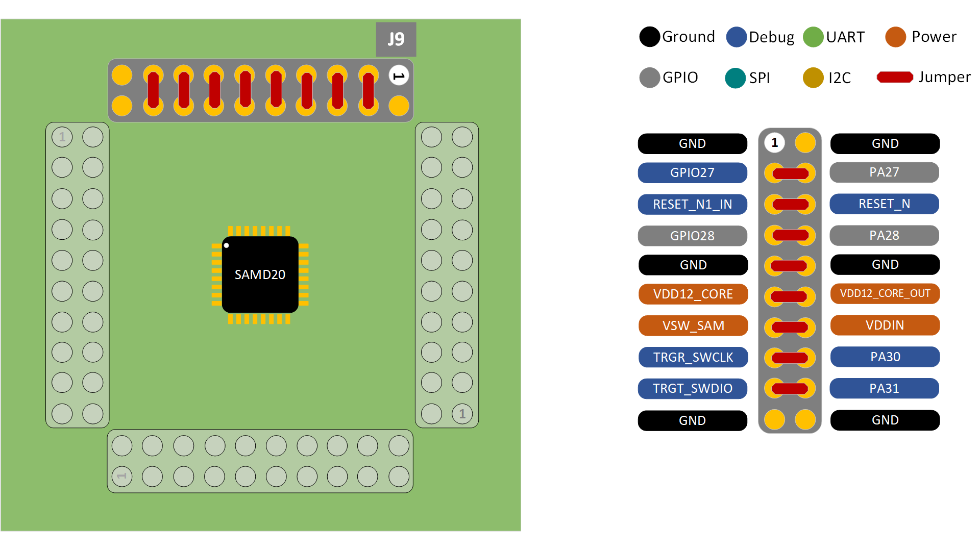
Task: Click the VDD12_CORE label
Action: point(693,294)
